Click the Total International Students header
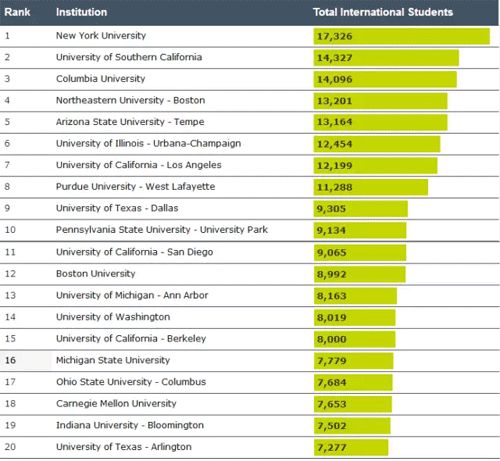500x461 pixels. coord(383,12)
